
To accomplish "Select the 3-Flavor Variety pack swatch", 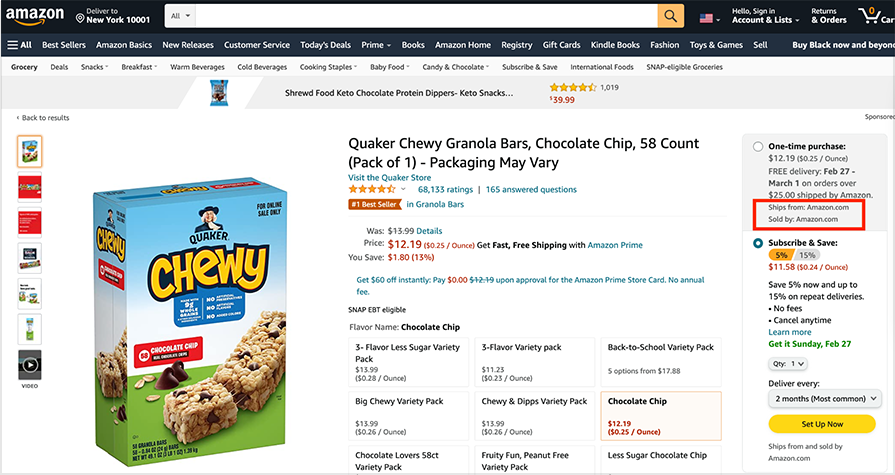I will coord(533,359).
